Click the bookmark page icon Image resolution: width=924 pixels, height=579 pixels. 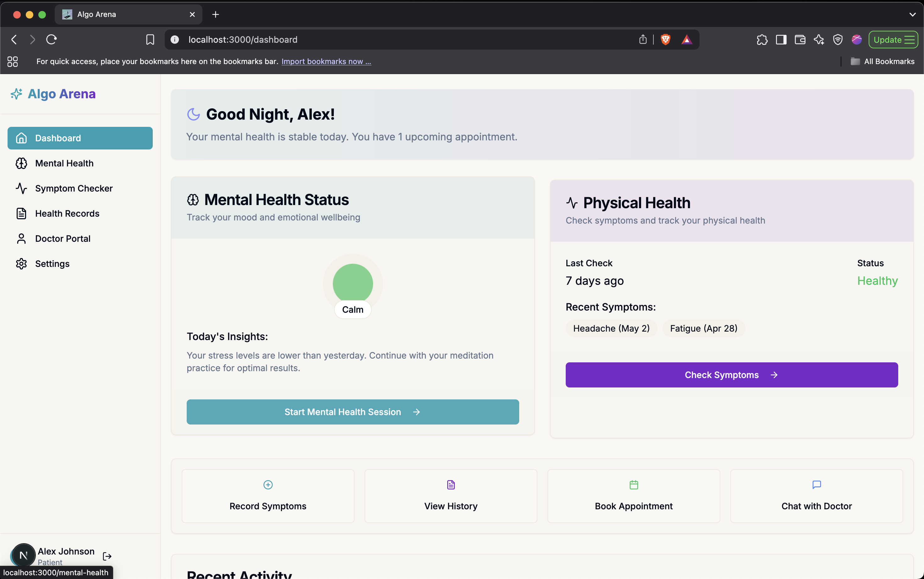click(x=150, y=40)
